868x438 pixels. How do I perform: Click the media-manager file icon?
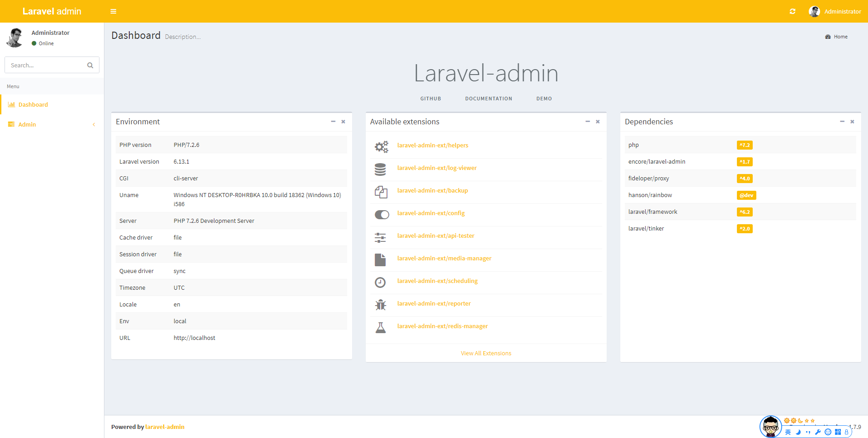(x=380, y=260)
